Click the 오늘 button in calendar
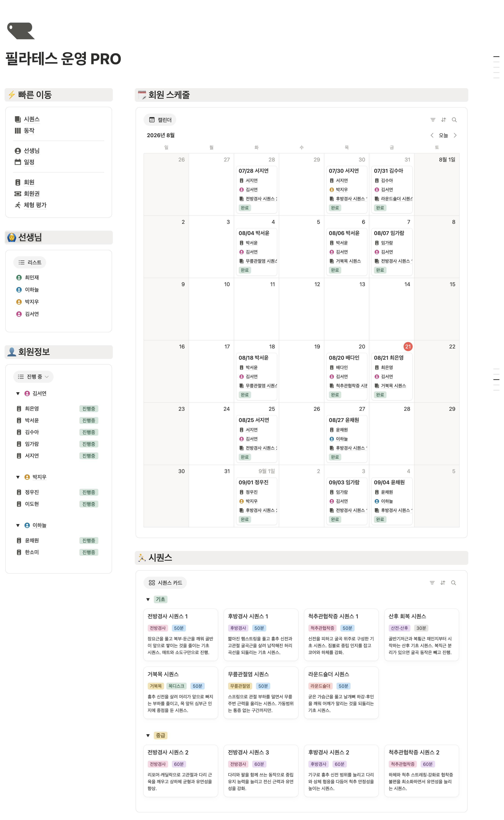This screenshot has width=504, height=820. pyautogui.click(x=443, y=135)
